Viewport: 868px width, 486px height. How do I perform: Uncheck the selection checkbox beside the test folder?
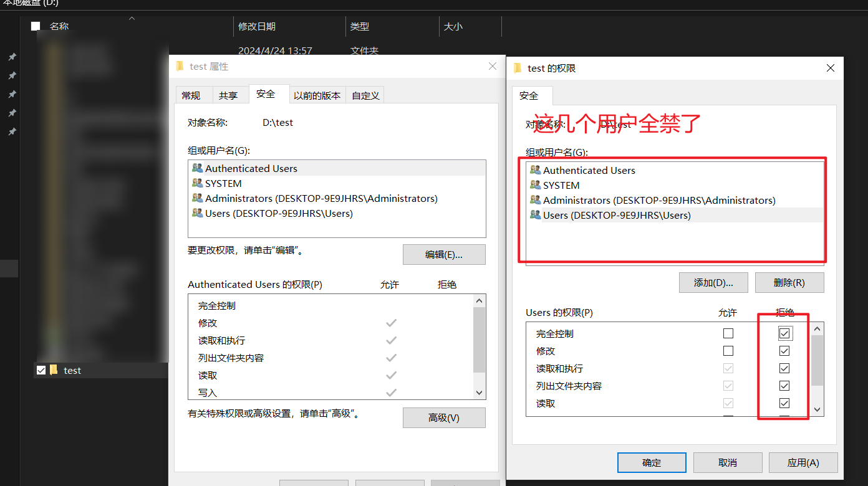point(41,369)
